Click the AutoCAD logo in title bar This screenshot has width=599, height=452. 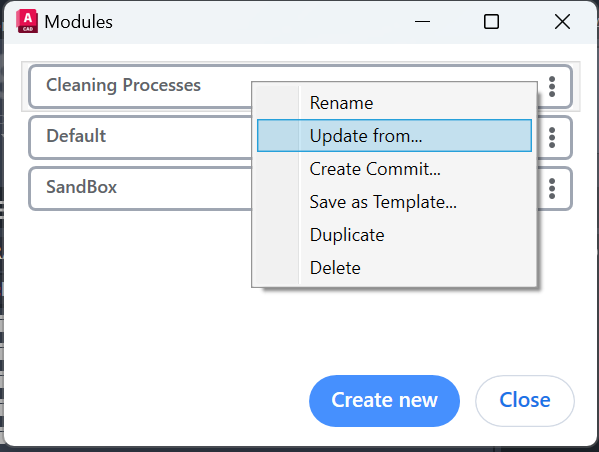pyautogui.click(x=27, y=21)
